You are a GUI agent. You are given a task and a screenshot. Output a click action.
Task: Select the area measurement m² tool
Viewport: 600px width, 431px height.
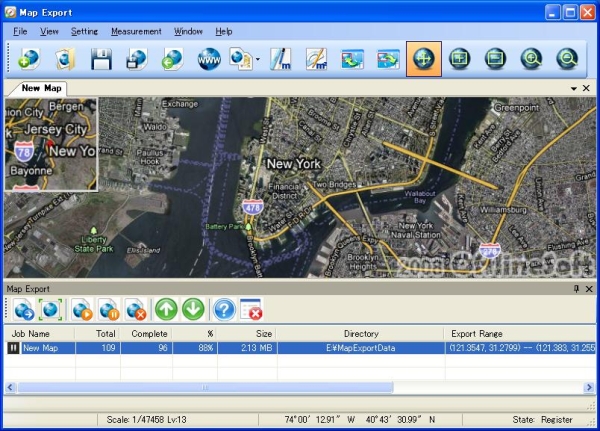(316, 59)
